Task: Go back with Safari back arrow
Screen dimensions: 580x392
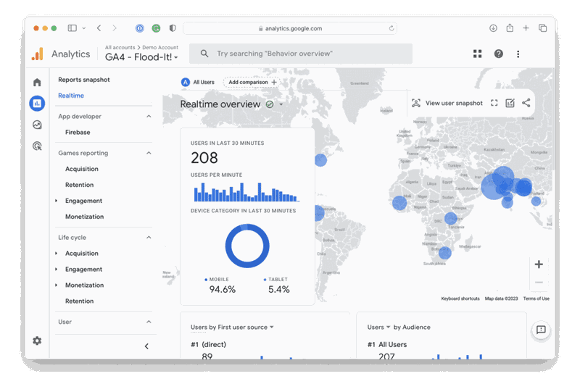Action: 99,28
